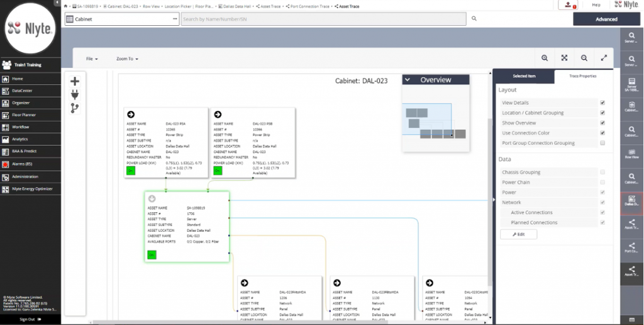The image size is (644, 325).
Task: Toggle the View Details checkbox
Action: [x=602, y=103]
